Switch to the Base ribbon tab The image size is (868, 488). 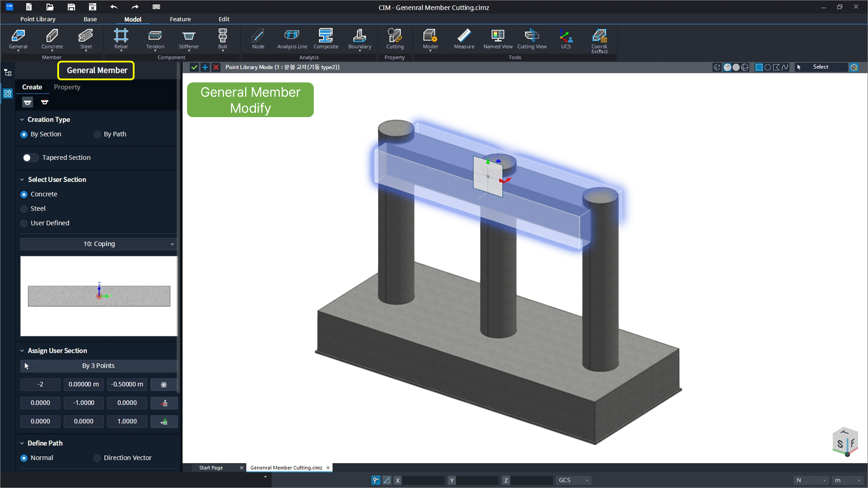[x=90, y=19]
